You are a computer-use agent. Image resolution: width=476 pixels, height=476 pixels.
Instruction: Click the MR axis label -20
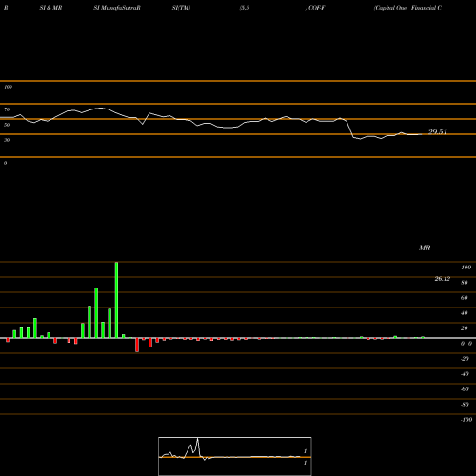465,359
